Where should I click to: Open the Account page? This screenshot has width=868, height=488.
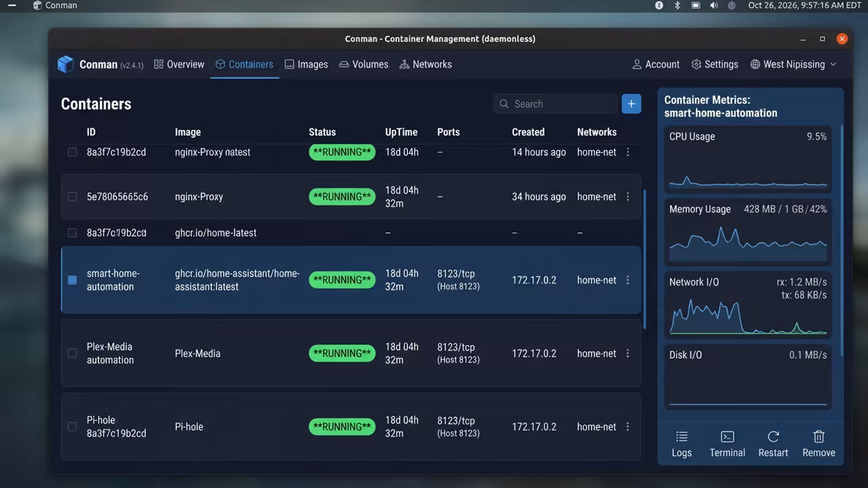656,64
